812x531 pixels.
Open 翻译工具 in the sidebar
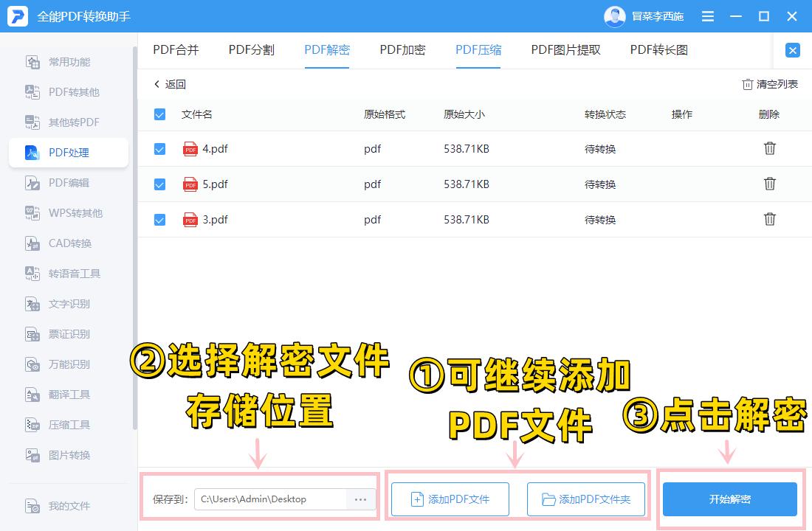69,395
